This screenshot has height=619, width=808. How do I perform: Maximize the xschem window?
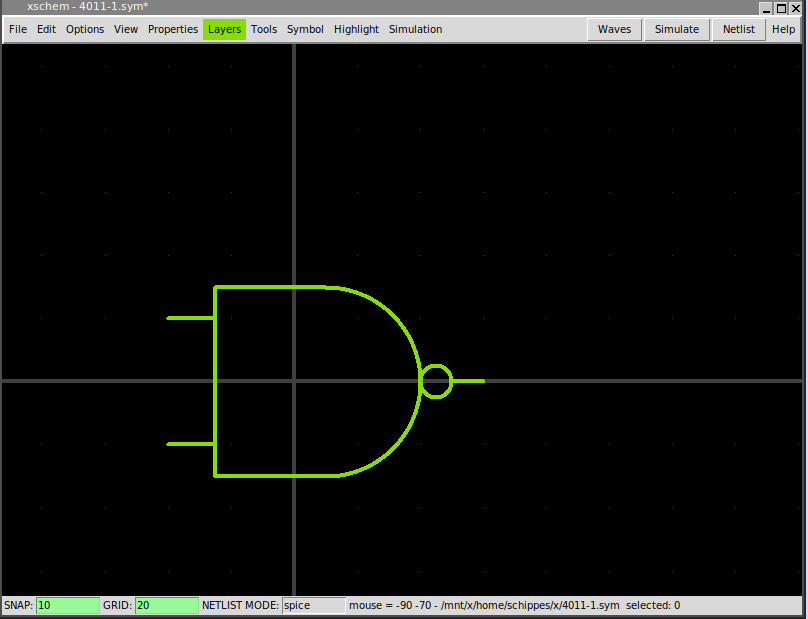(782, 7)
